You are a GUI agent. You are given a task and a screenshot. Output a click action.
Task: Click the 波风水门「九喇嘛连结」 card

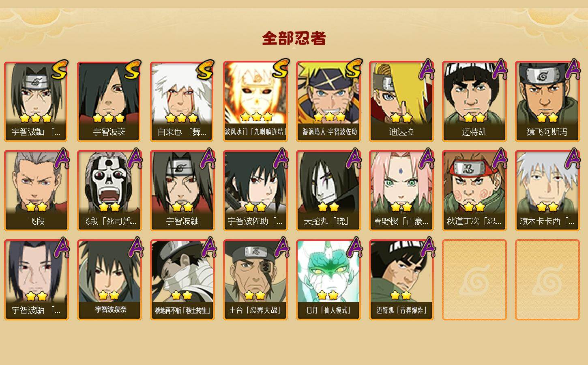click(255, 101)
